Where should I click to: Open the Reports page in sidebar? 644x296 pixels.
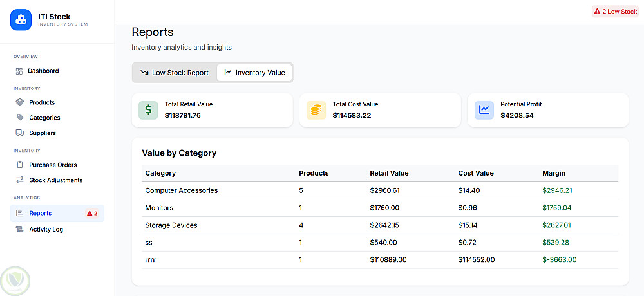tap(41, 213)
